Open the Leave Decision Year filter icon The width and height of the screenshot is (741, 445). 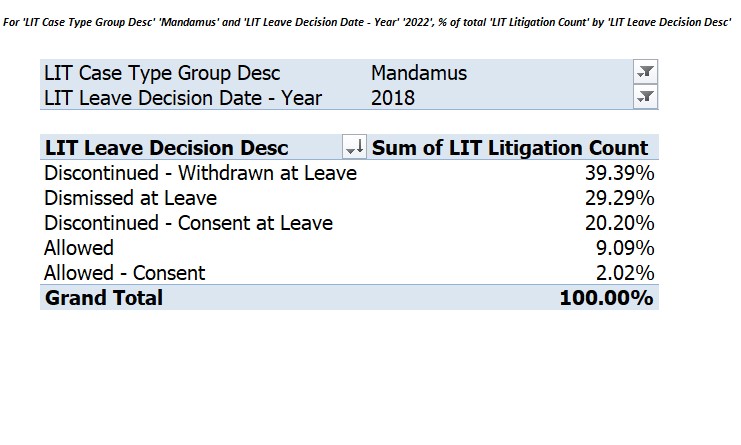tap(645, 97)
